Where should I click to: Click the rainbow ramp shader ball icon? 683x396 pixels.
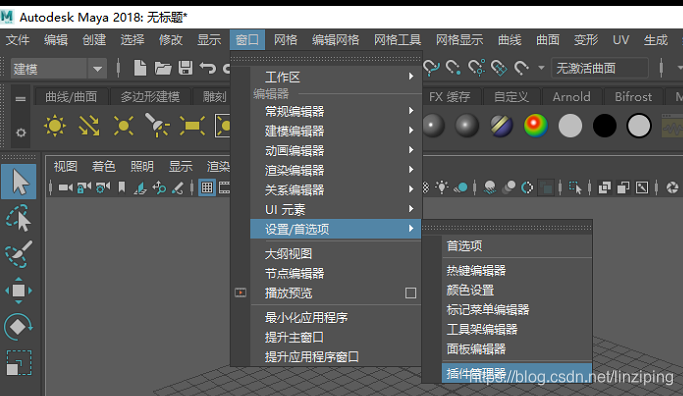tap(536, 125)
